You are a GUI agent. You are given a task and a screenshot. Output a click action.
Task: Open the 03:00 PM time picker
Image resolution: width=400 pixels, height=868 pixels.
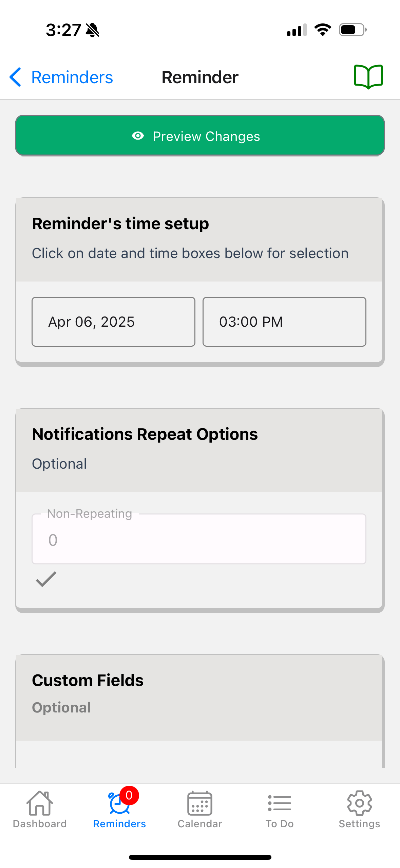(284, 322)
